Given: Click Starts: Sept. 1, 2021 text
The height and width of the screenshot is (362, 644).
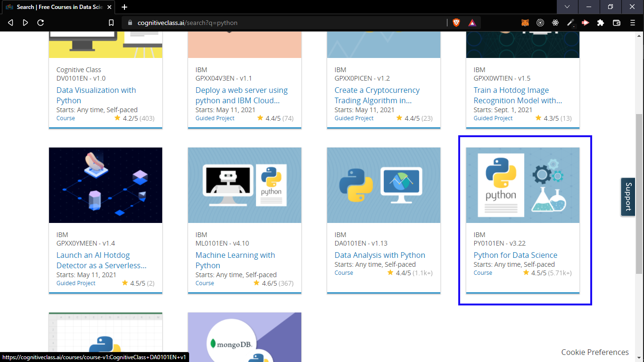Looking at the screenshot, I should click(503, 110).
